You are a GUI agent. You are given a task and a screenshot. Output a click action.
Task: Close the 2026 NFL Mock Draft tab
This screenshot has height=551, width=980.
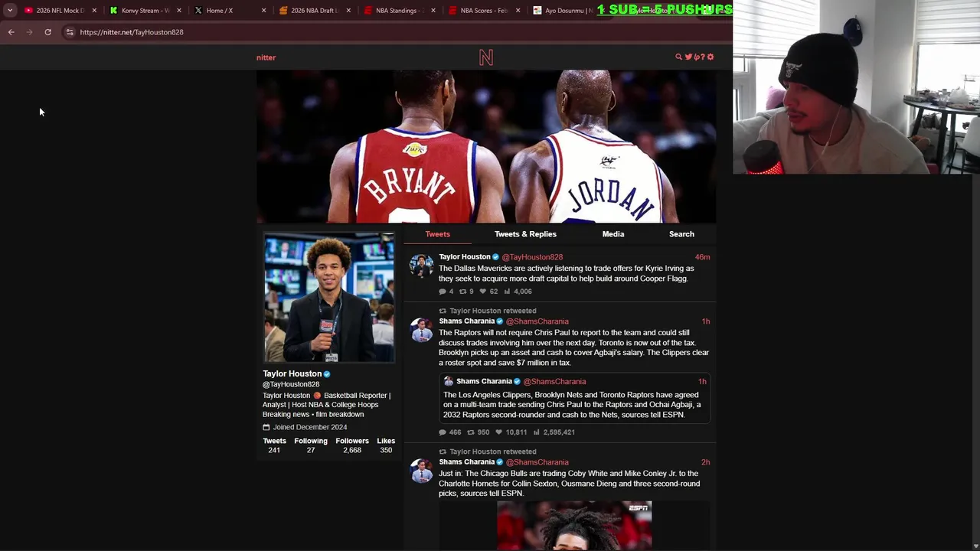click(94, 11)
